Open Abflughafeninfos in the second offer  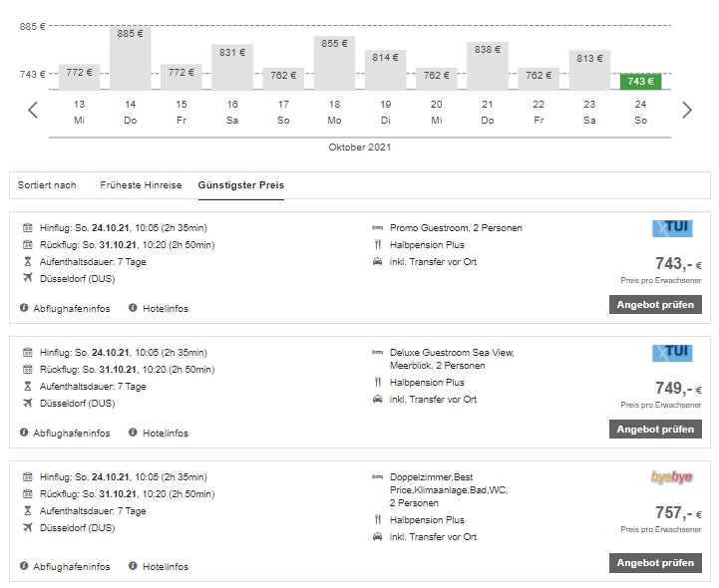click(x=71, y=434)
